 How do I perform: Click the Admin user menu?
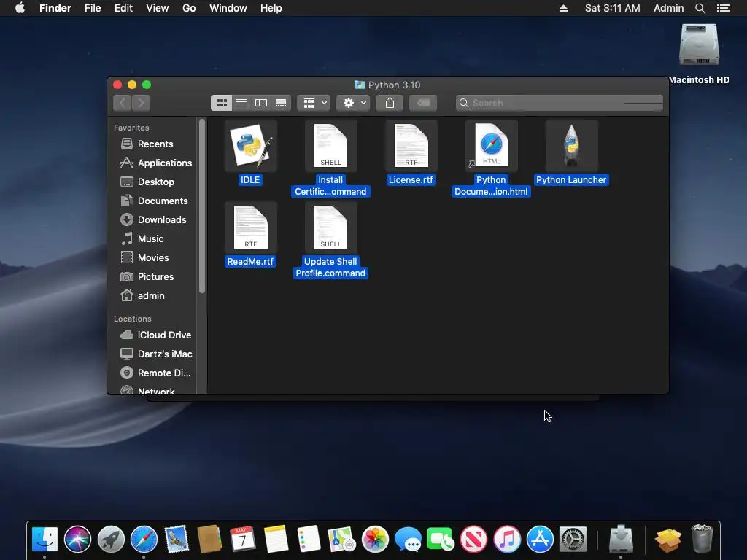[x=668, y=8]
